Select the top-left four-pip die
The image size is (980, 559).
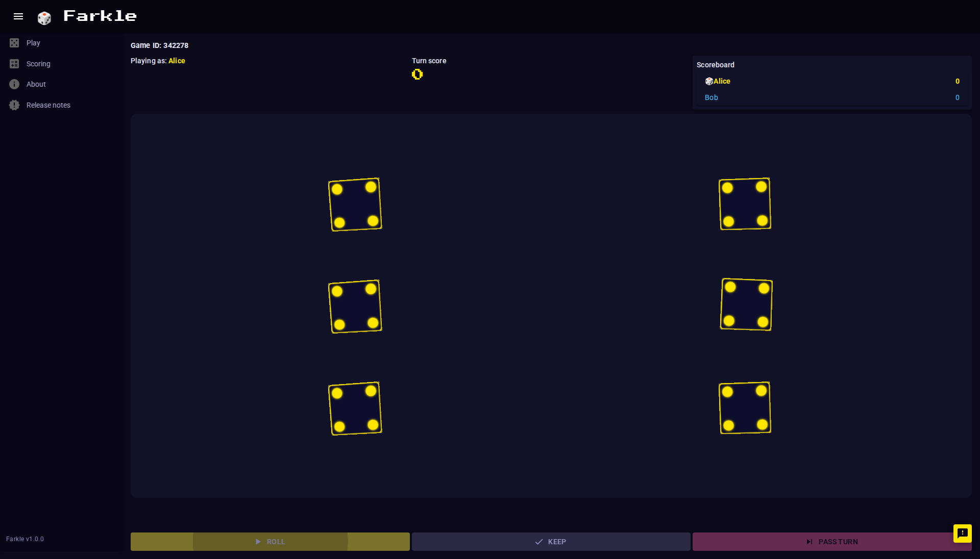click(x=355, y=205)
